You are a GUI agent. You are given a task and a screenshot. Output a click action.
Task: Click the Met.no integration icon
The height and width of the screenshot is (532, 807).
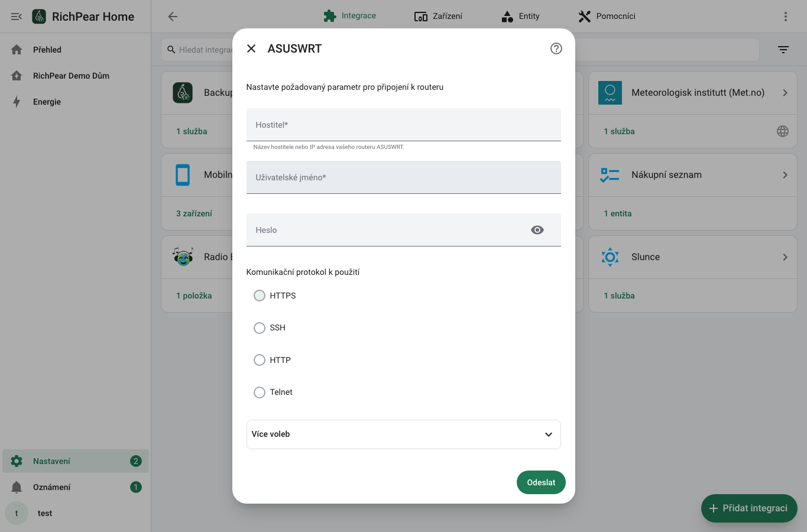610,93
